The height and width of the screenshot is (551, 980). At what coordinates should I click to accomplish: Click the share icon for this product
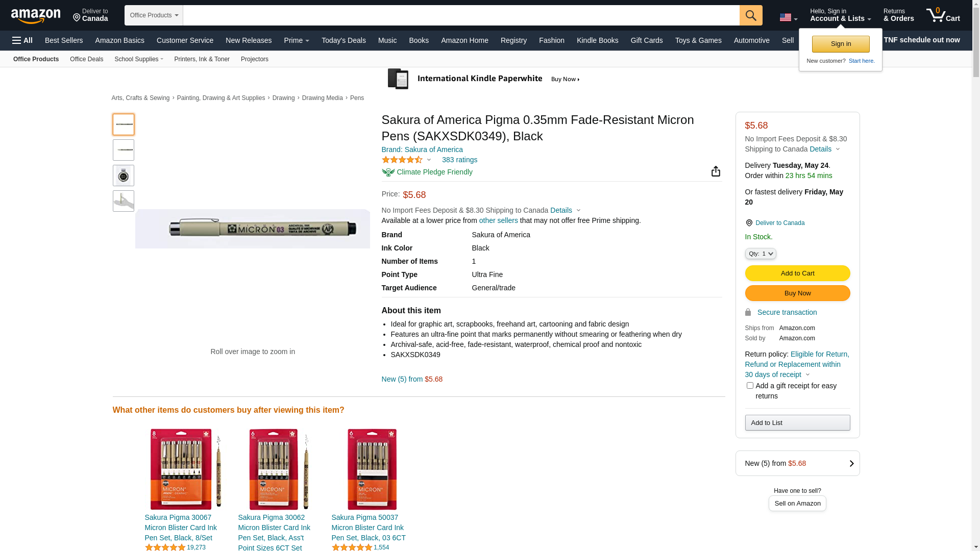click(716, 171)
